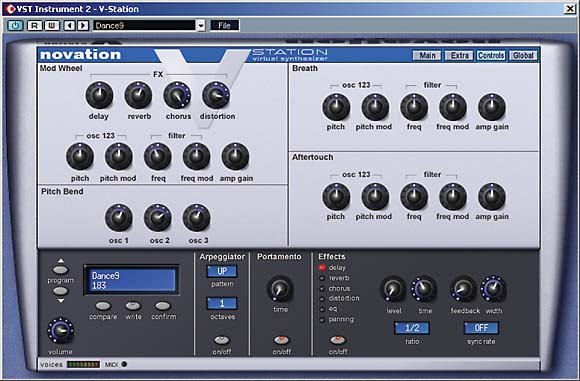Open the File menu
The height and width of the screenshot is (381, 580).
click(225, 26)
